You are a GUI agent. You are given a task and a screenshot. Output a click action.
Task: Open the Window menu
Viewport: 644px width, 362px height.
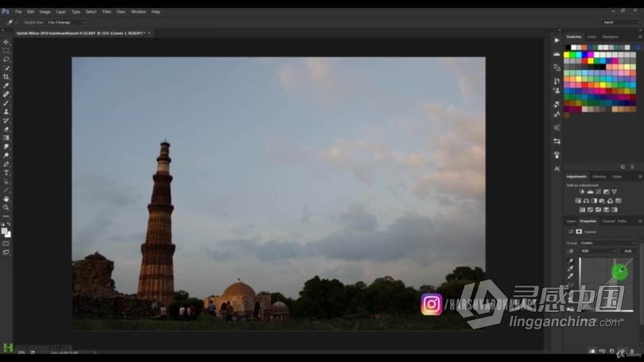point(138,12)
